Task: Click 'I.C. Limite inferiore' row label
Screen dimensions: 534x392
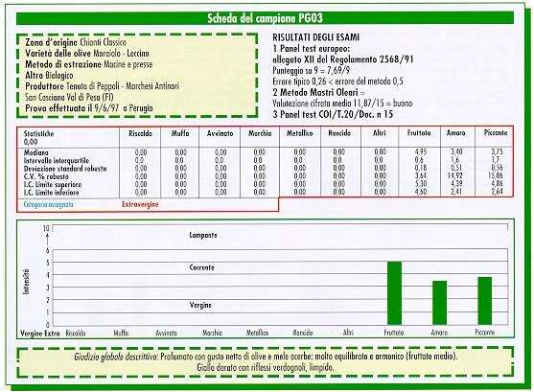Action: (51, 193)
